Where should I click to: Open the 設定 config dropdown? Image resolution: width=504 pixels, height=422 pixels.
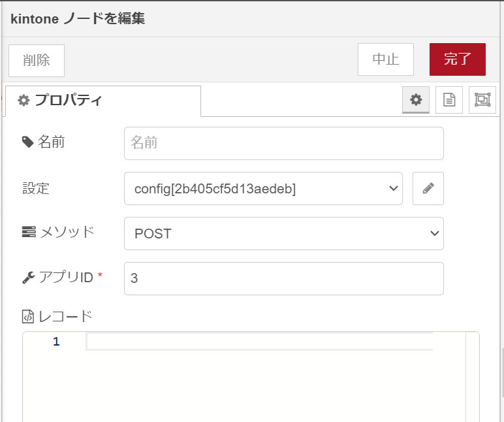point(263,189)
